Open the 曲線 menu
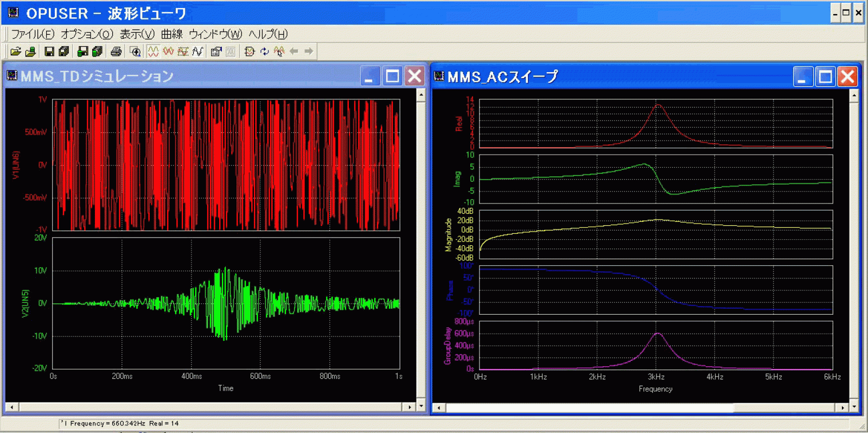 [171, 34]
